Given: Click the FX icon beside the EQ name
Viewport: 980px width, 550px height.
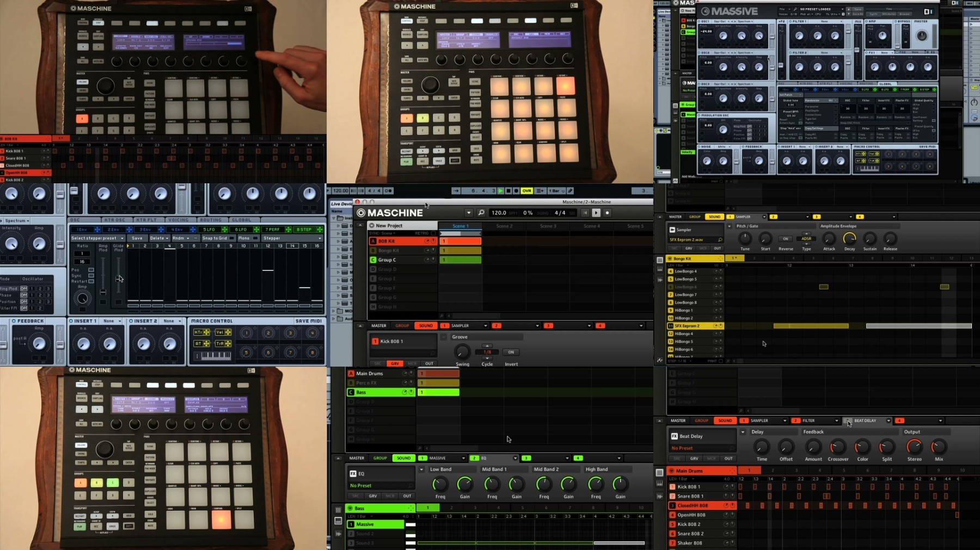Looking at the screenshot, I should pyautogui.click(x=353, y=474).
